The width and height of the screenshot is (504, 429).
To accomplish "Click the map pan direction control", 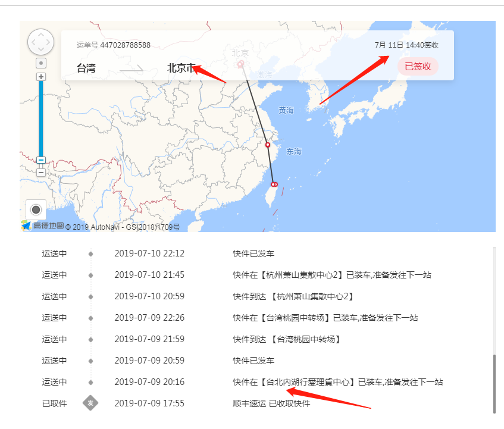I will click(x=41, y=42).
